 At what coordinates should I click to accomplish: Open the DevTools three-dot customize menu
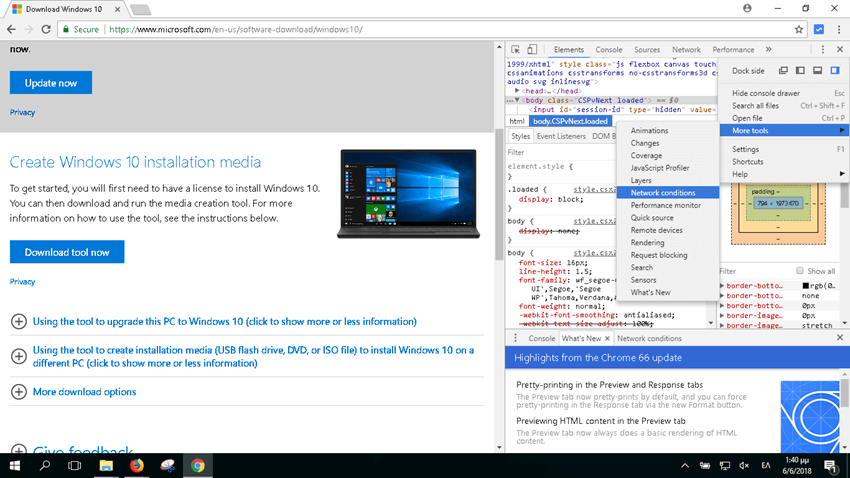(x=822, y=49)
